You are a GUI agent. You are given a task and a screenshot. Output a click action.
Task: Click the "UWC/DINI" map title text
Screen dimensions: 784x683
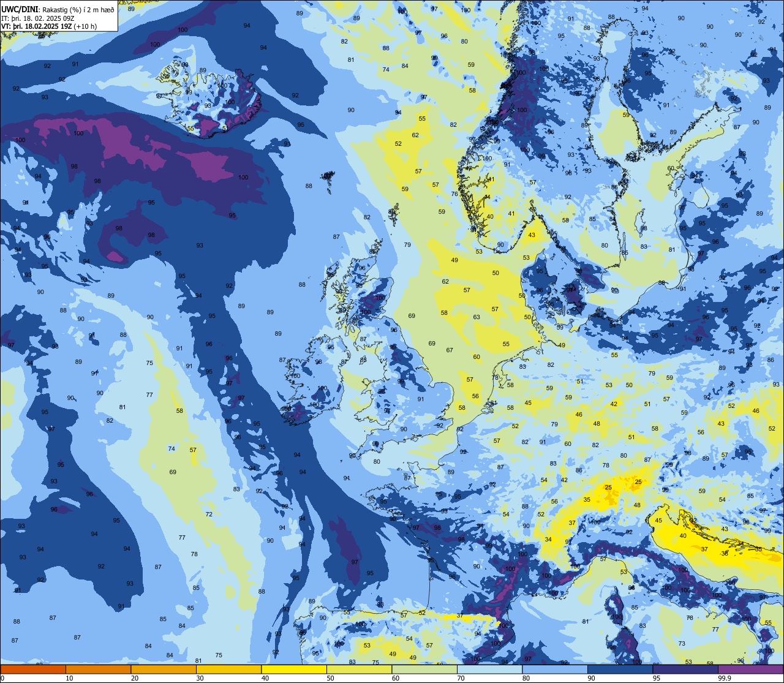click(x=20, y=10)
